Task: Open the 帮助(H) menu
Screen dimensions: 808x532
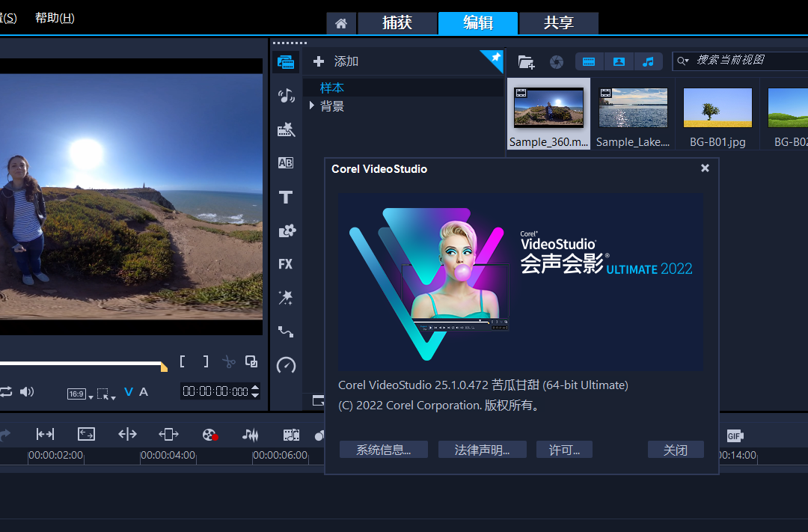Action: pyautogui.click(x=55, y=18)
